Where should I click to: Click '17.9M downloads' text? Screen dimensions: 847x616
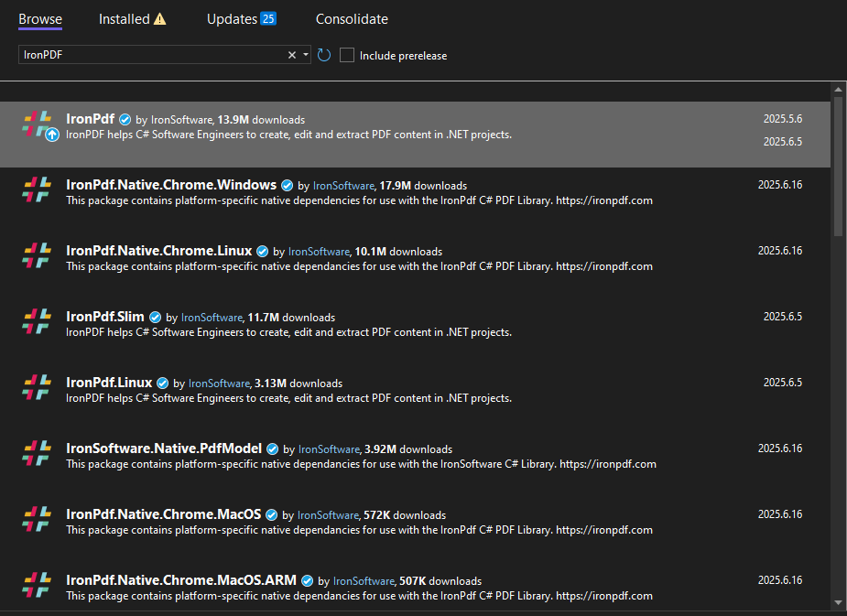pos(423,186)
